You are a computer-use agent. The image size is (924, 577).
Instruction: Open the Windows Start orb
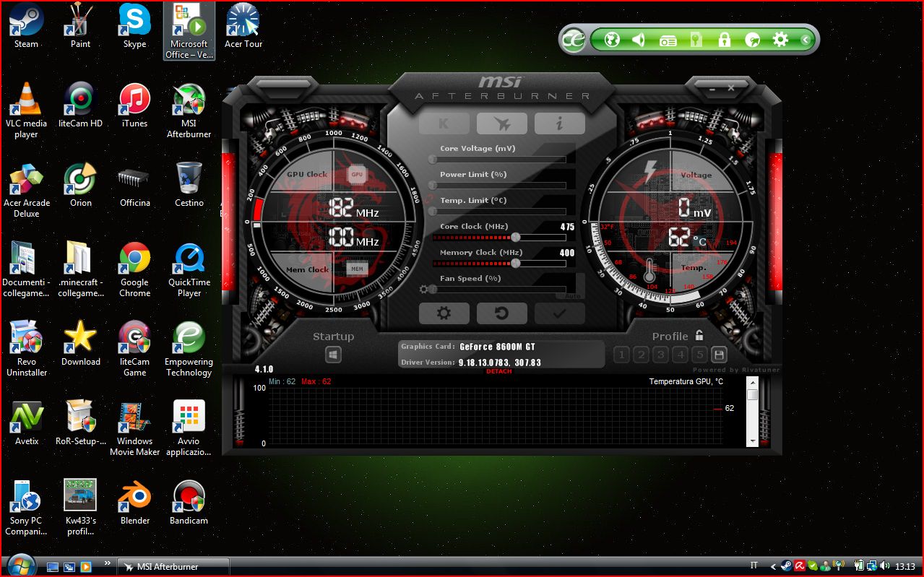20,565
